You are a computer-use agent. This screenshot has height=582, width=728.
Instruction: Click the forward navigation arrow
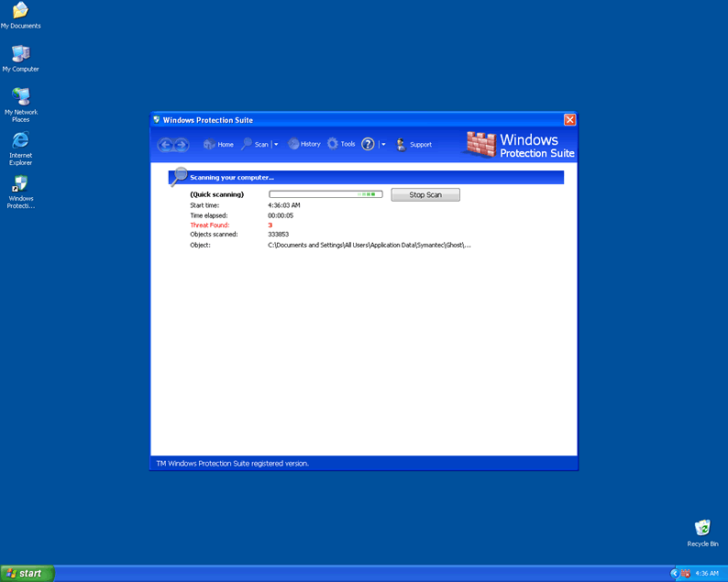181,145
